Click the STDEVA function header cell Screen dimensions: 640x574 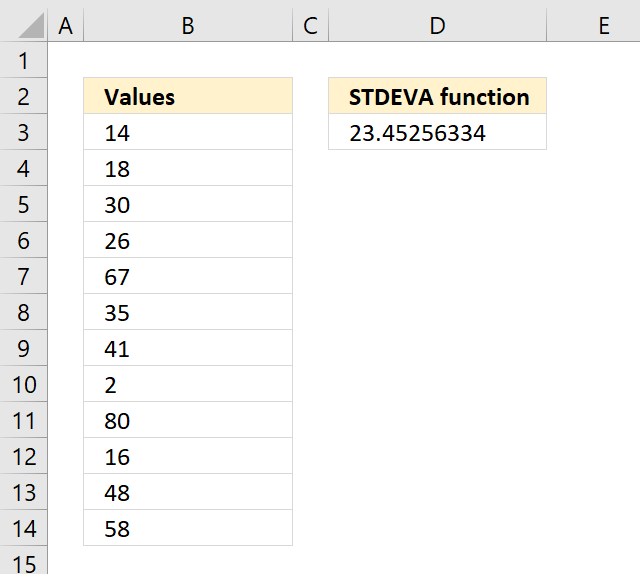pos(437,96)
